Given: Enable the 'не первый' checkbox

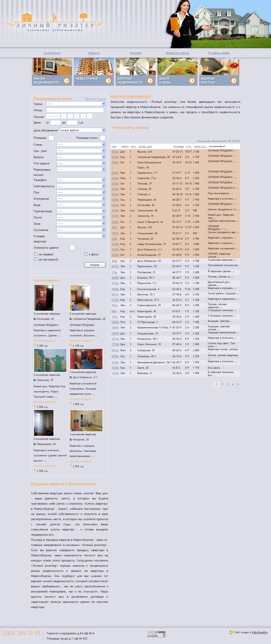Looking at the screenshot, I should point(36,254).
